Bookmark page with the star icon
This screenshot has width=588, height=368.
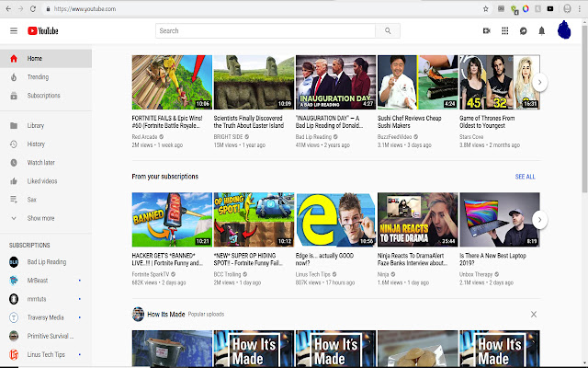(486, 8)
